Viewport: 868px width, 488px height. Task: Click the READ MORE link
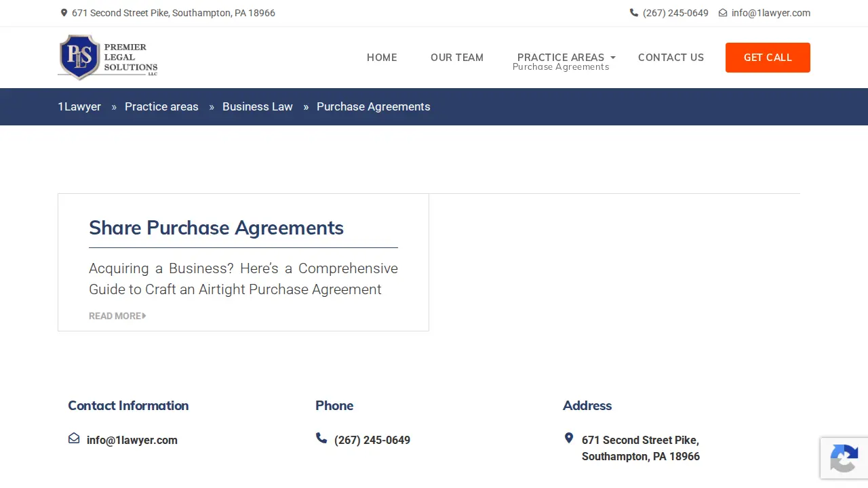tap(117, 316)
